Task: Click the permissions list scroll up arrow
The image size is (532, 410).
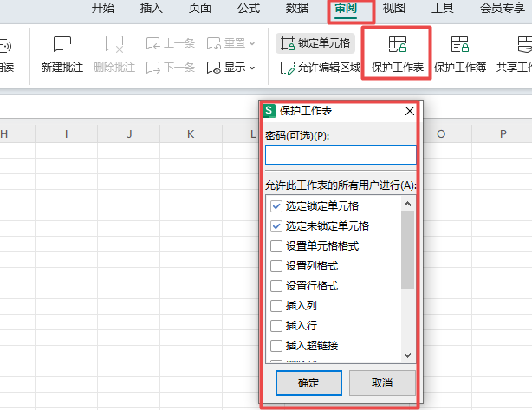Action: point(408,204)
